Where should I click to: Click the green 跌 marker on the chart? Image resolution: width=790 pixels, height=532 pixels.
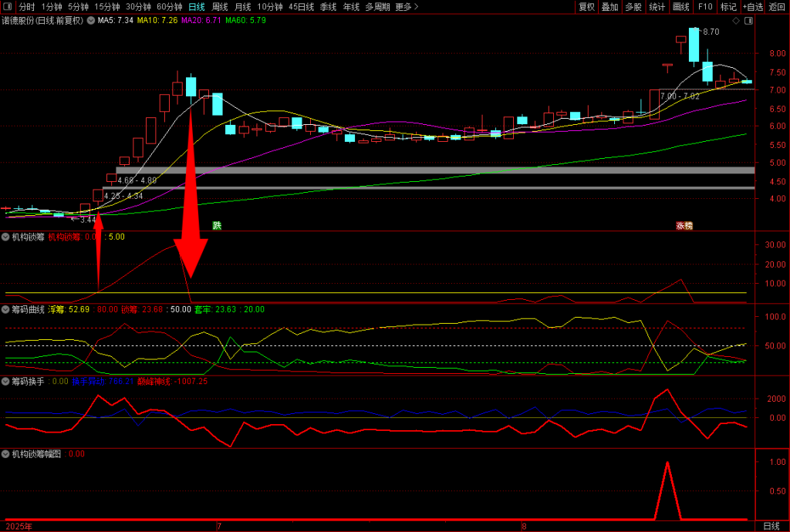(217, 226)
